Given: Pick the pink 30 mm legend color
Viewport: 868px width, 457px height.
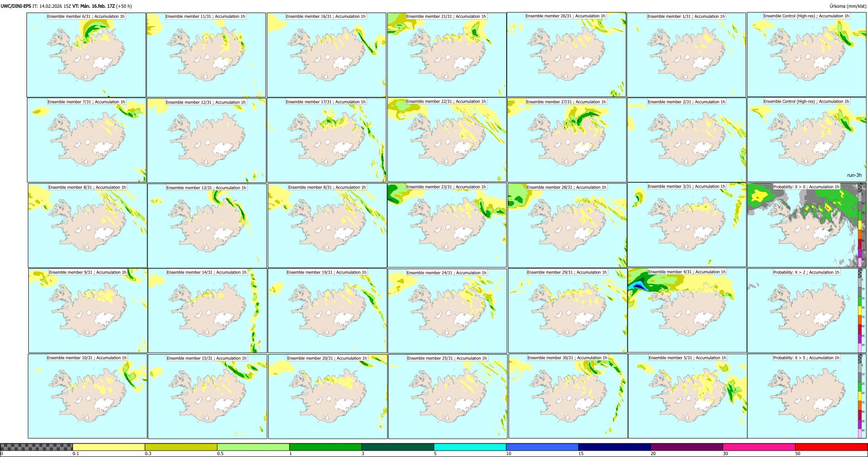Looking at the screenshot, I should [x=759, y=447].
